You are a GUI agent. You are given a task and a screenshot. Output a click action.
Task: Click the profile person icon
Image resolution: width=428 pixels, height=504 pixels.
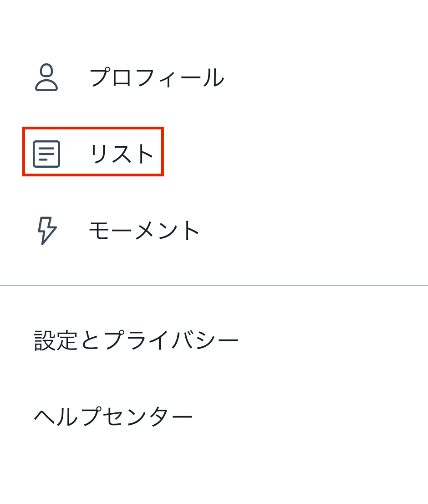(46, 77)
